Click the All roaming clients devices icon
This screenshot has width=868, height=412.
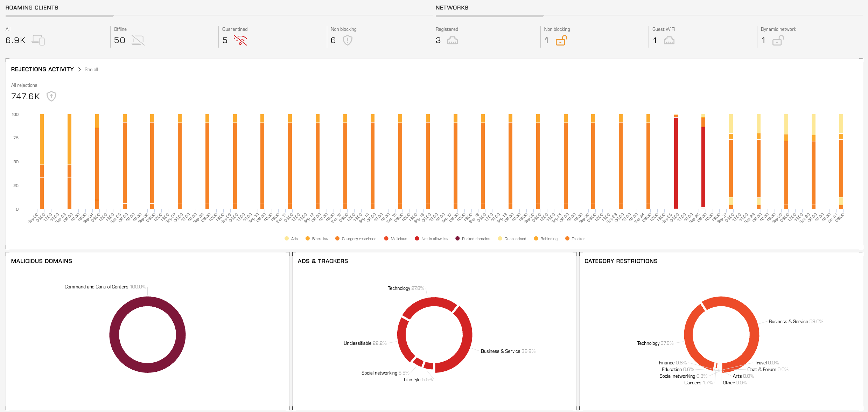(38, 40)
